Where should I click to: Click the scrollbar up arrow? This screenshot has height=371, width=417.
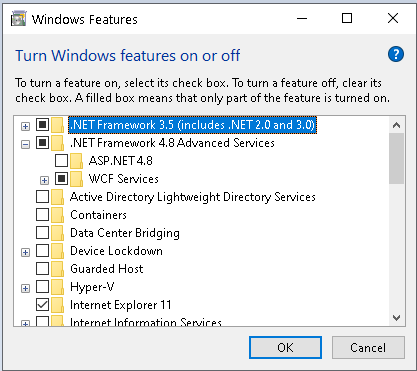click(x=396, y=125)
